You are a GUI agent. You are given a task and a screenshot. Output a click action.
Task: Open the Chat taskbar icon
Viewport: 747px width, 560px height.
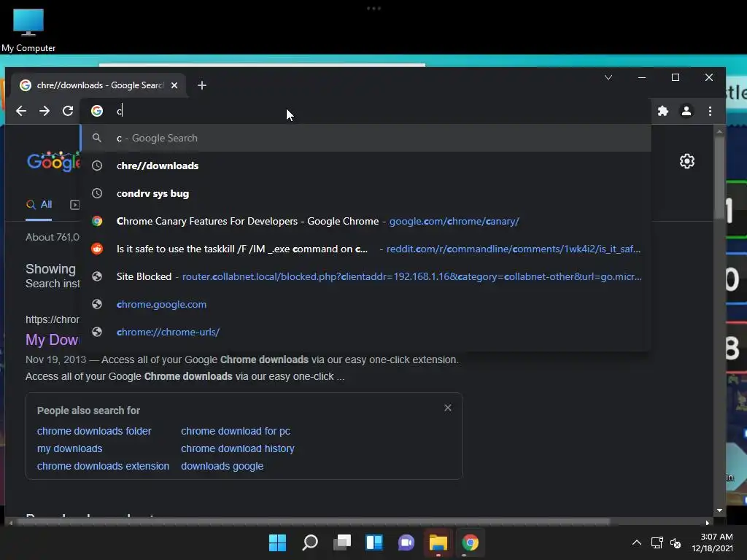pyautogui.click(x=406, y=542)
